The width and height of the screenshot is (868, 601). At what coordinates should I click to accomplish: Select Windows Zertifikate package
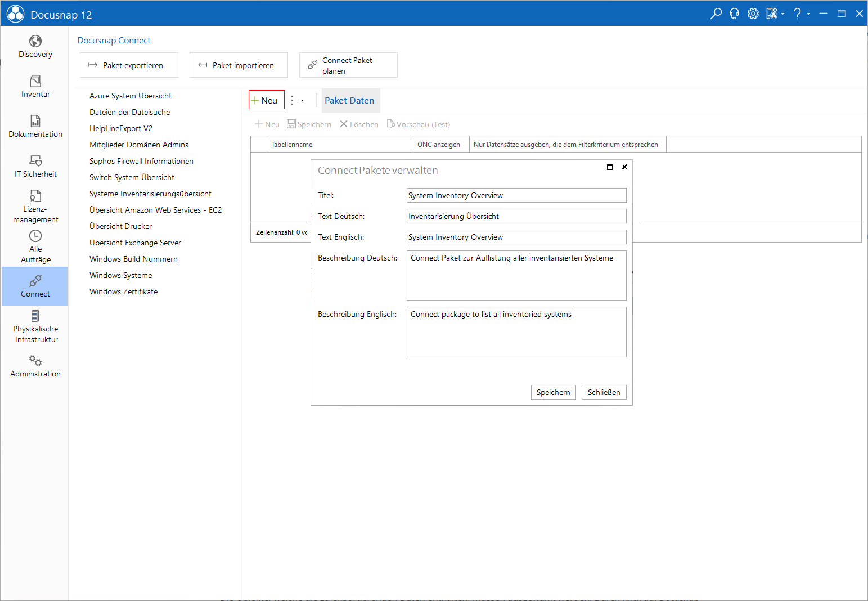click(124, 291)
